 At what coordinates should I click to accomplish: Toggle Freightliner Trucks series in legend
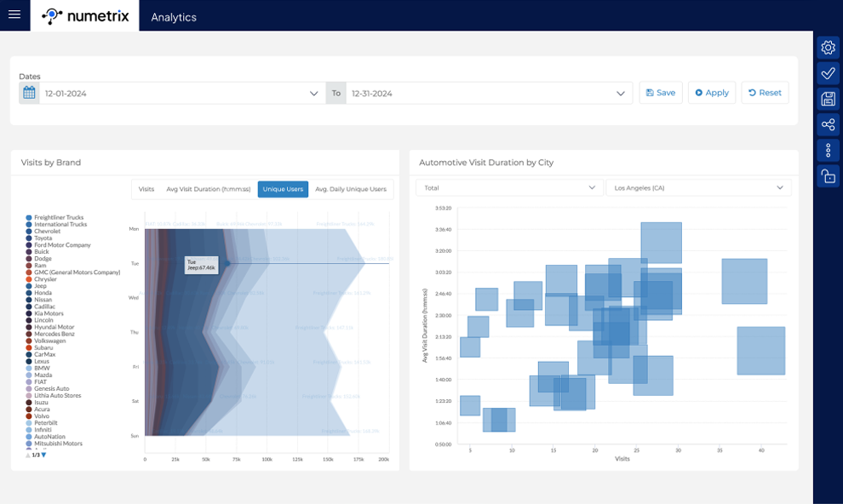point(54,218)
